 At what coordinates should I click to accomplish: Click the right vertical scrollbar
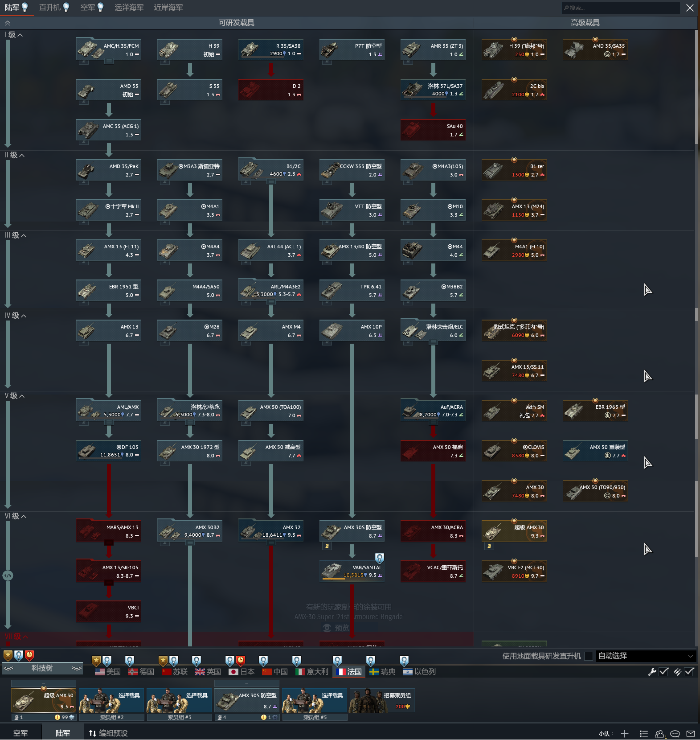pos(696,87)
